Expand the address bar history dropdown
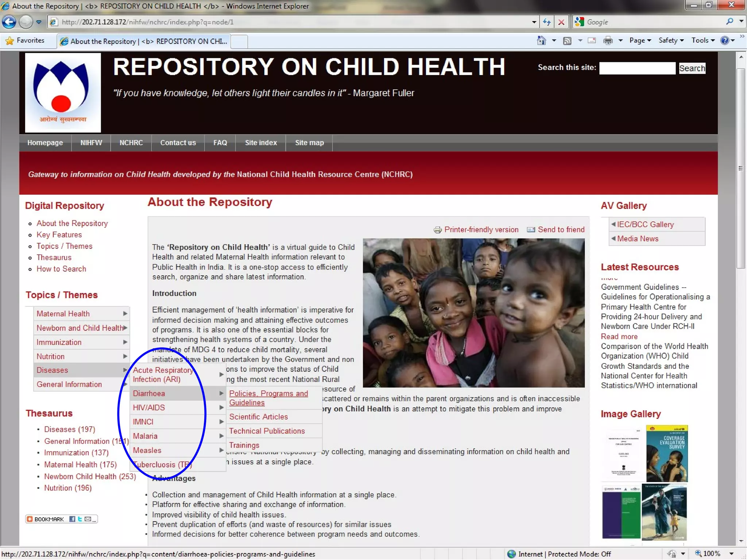The image size is (747, 560). coord(534,22)
